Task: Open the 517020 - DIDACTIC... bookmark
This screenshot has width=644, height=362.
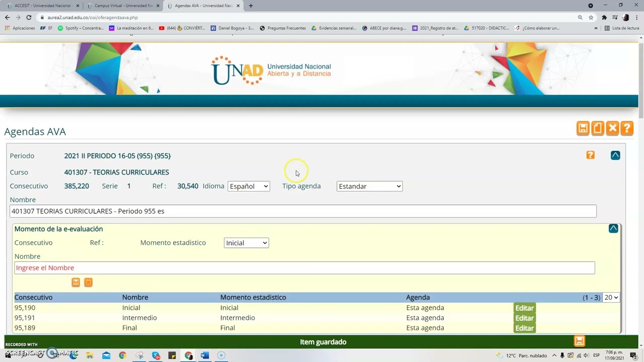Action: click(x=487, y=28)
